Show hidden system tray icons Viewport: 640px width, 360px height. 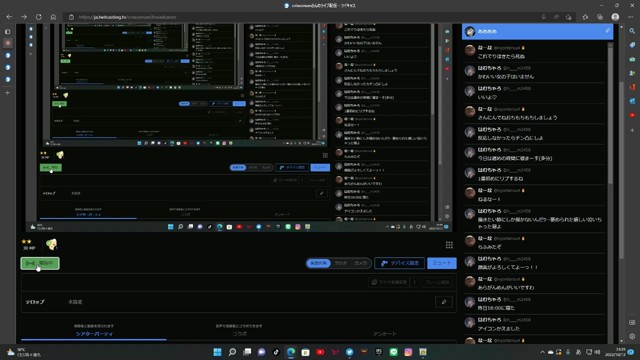tap(542, 352)
